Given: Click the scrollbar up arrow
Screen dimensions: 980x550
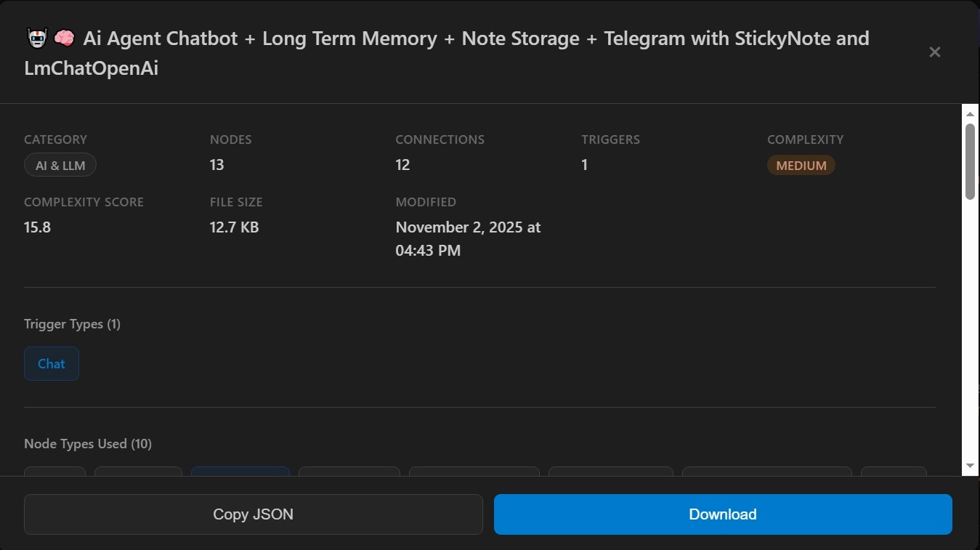Looking at the screenshot, I should 969,113.
